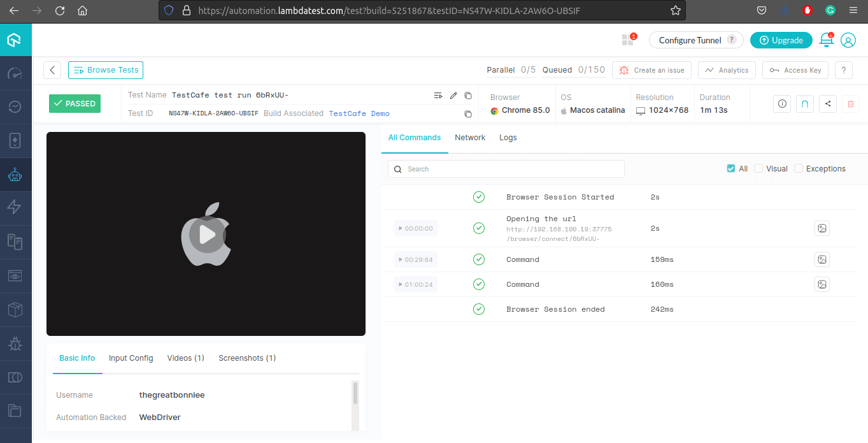
Task: Click the test session info icon
Action: [x=781, y=103]
